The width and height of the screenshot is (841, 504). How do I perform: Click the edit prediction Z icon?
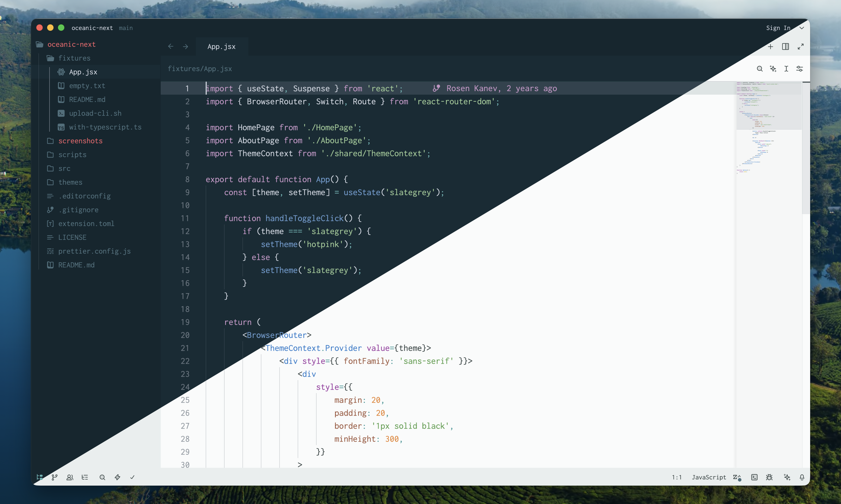[x=737, y=477]
